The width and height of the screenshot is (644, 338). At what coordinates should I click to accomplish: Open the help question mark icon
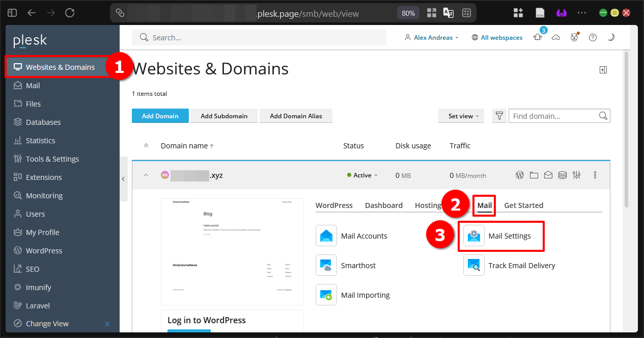593,37
